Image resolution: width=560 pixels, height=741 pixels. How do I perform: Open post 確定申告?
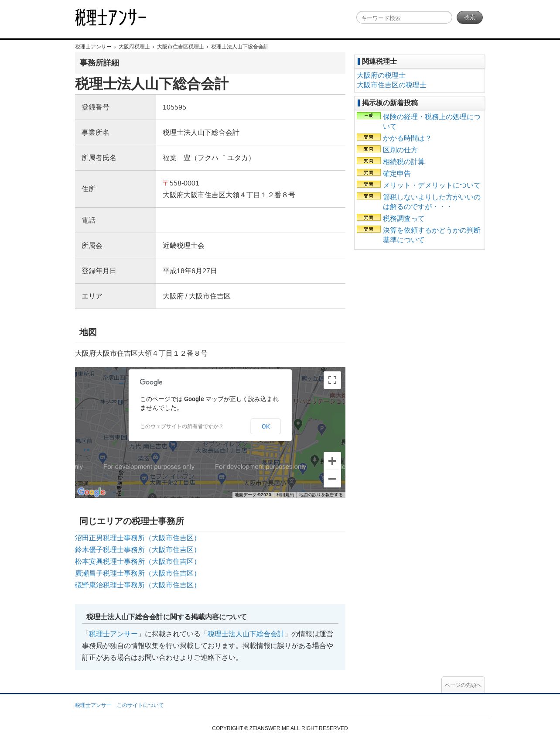[x=396, y=174]
